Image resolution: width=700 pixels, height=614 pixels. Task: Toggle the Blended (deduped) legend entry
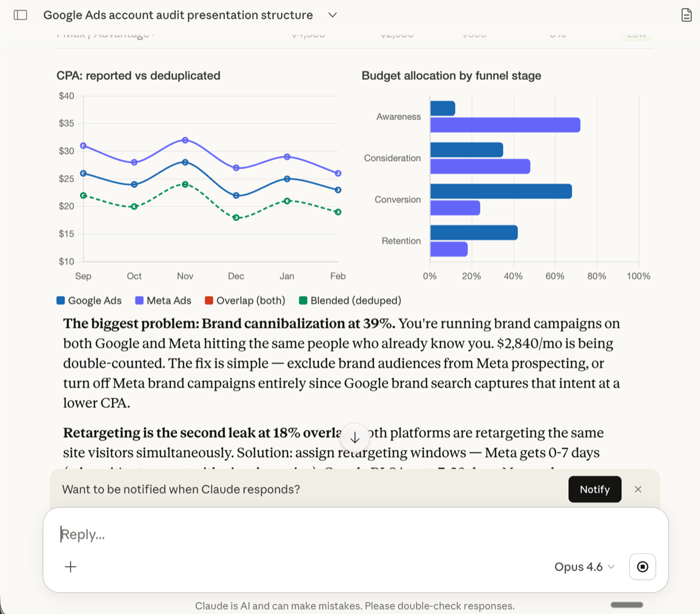click(349, 300)
